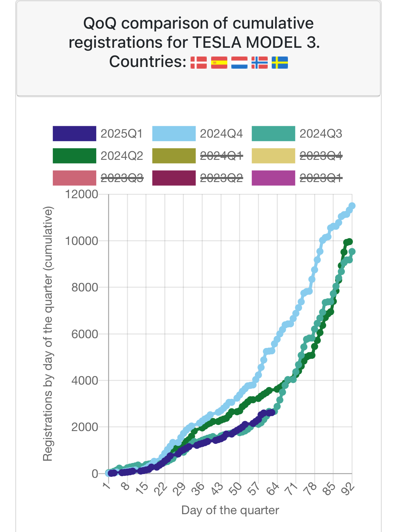Click the Spain flag icon
The image size is (397, 532).
pos(219,63)
